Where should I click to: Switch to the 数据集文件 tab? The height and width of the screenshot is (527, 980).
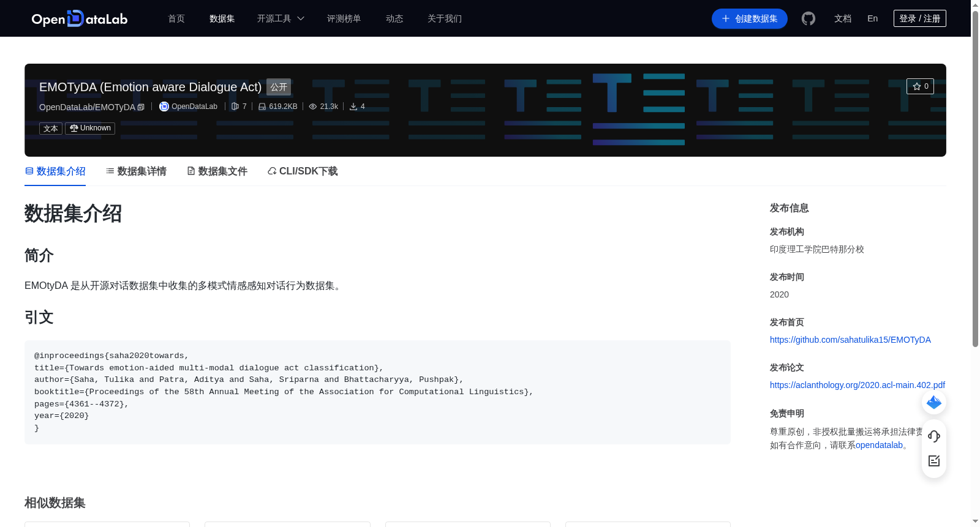pos(217,171)
